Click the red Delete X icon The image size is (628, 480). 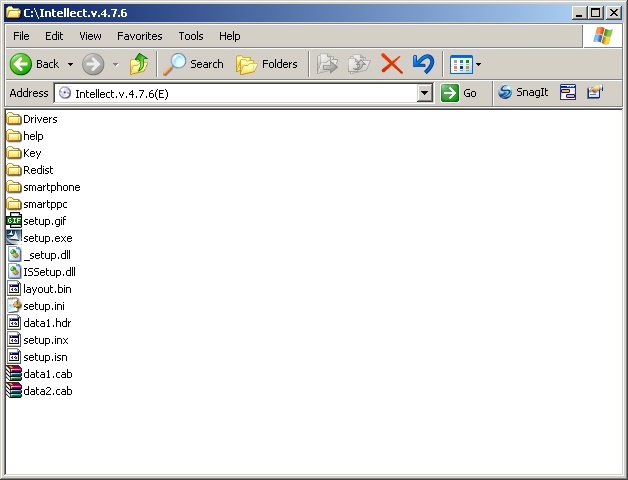coord(392,64)
